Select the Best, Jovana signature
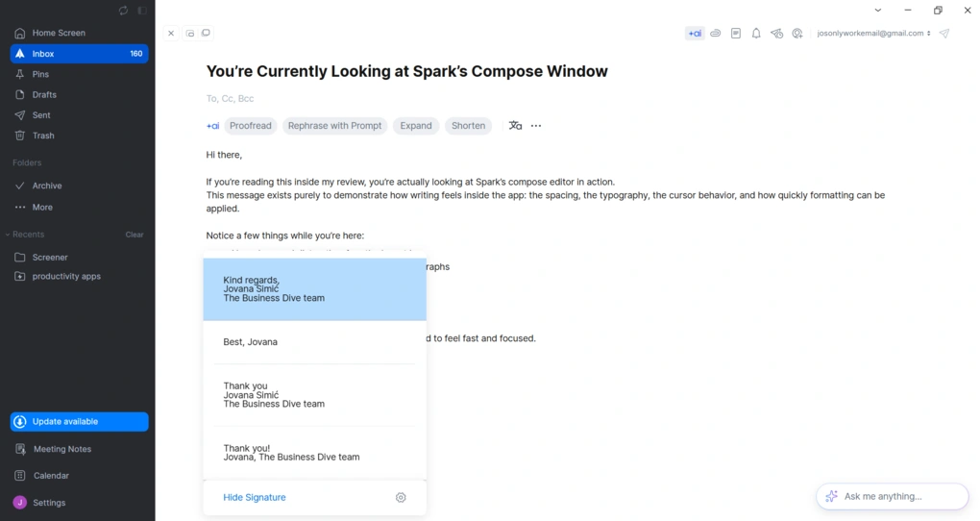This screenshot has width=980, height=521. point(314,342)
